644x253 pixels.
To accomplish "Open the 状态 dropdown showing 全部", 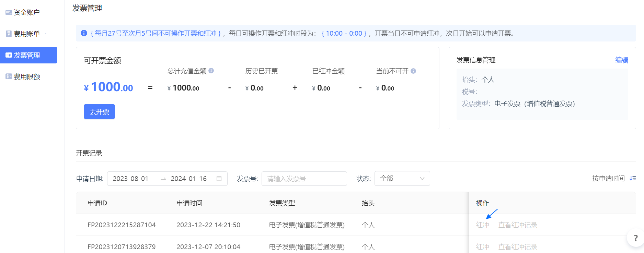I will (x=402, y=179).
